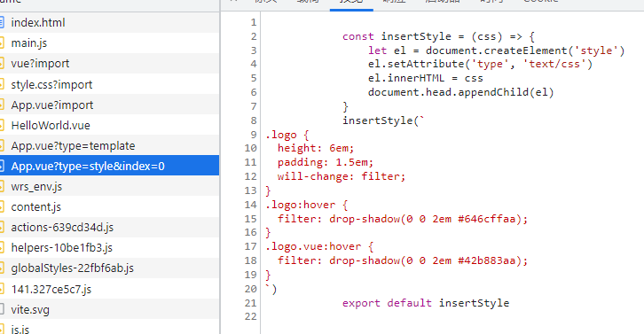Open the App.vue?import request
This screenshot has width=644, height=334.
pyautogui.click(x=109, y=105)
